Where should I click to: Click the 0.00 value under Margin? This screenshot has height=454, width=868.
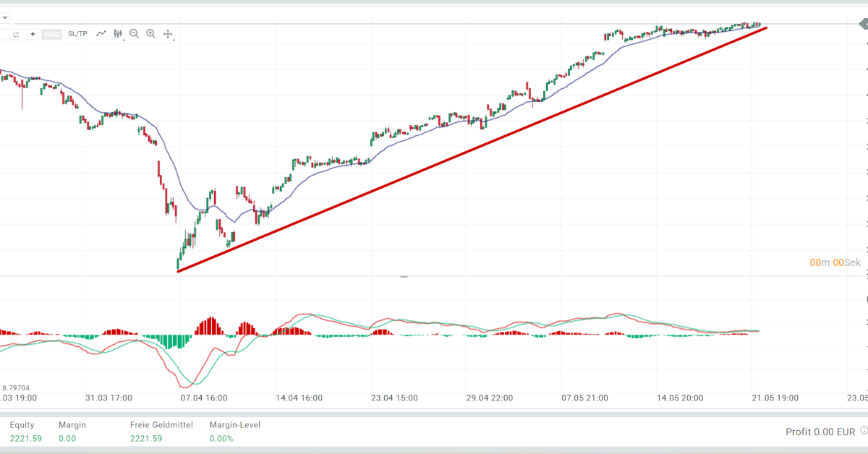(67, 438)
